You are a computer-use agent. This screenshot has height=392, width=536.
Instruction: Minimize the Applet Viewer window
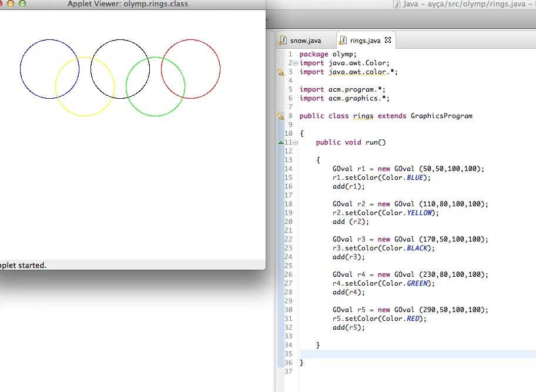(x=11, y=4)
